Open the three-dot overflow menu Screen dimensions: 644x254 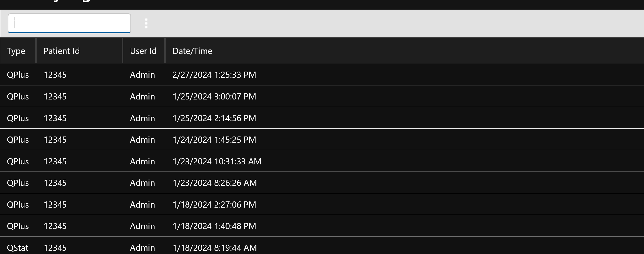click(x=146, y=23)
